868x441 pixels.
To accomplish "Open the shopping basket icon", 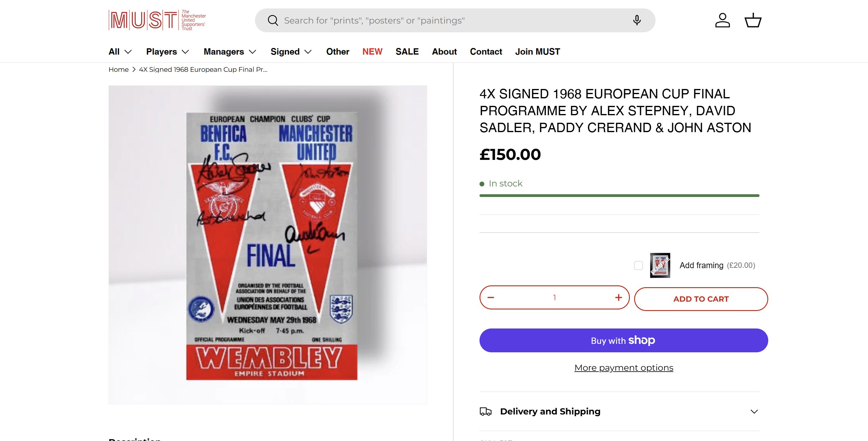I will 753,21.
